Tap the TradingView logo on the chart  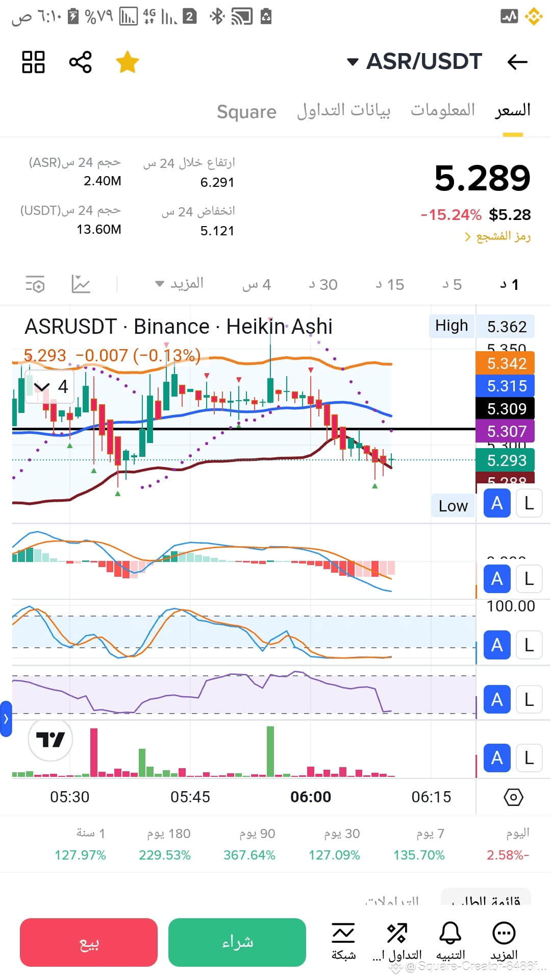click(50, 740)
